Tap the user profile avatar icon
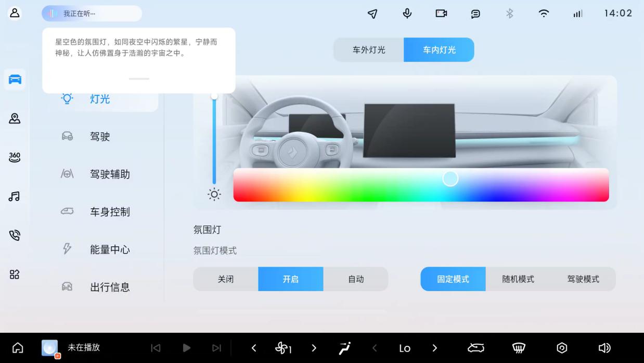This screenshot has height=363, width=644. (x=15, y=14)
